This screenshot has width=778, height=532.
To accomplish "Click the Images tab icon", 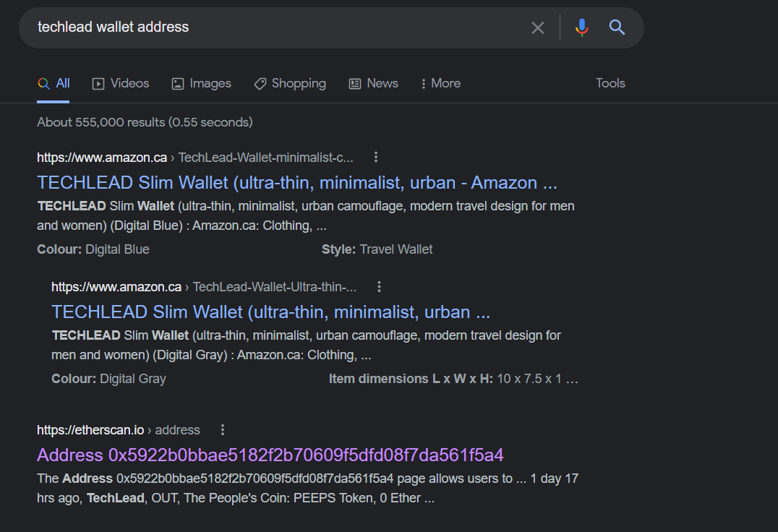I will click(178, 84).
